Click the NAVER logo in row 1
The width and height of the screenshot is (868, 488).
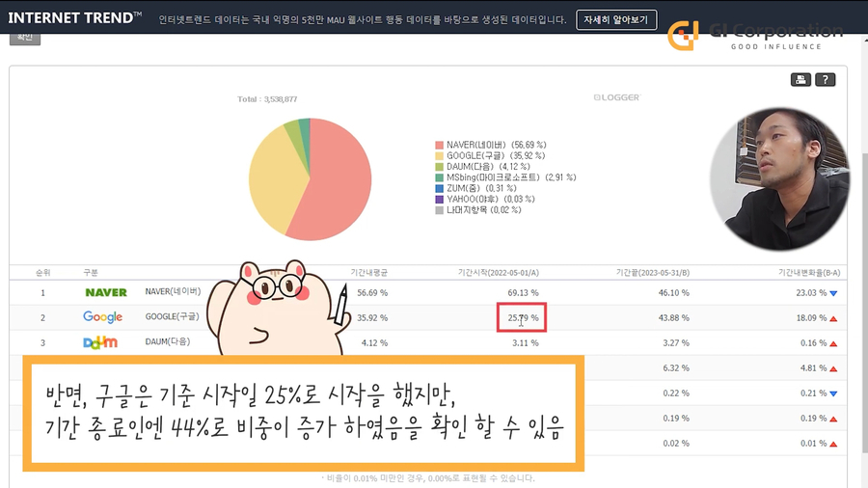pos(106,292)
